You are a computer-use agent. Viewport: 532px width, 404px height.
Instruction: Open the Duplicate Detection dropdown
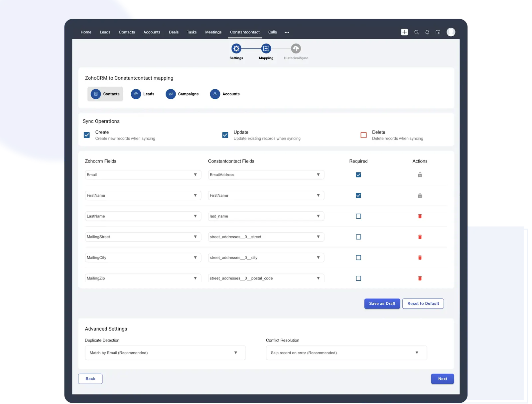165,353
